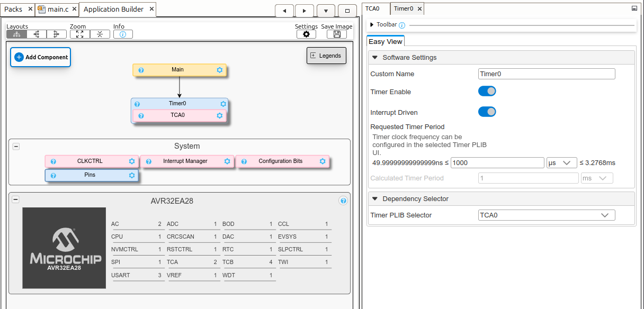Click the Microchip AVR32EA28 chip image
Viewport: 644px width, 309px height.
tap(64, 248)
